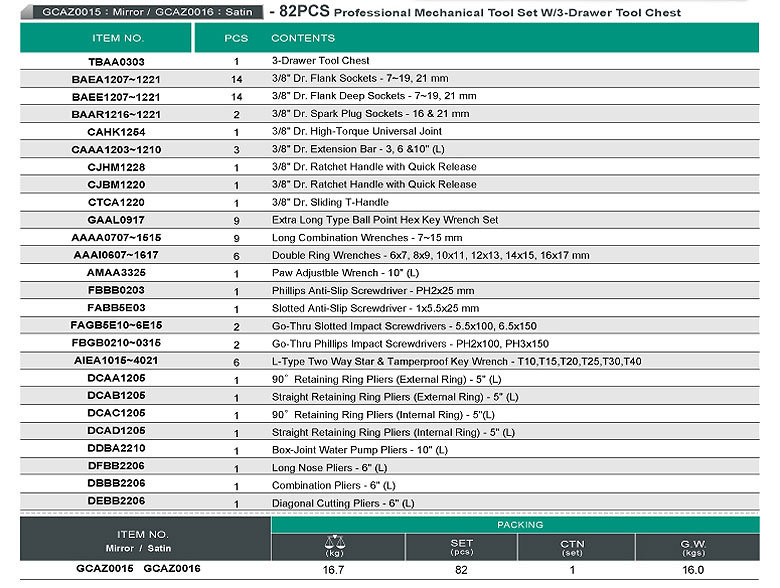Click the weight scale icon in packing header

point(334,542)
